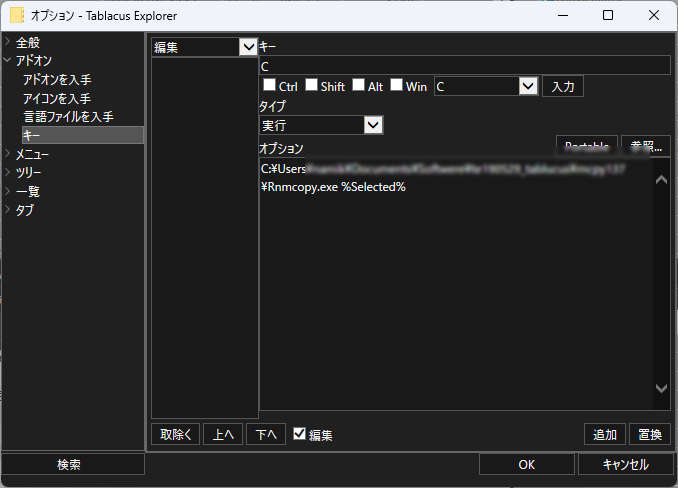
Task: Select アイコンを入手 in the tree
Action: [57, 99]
